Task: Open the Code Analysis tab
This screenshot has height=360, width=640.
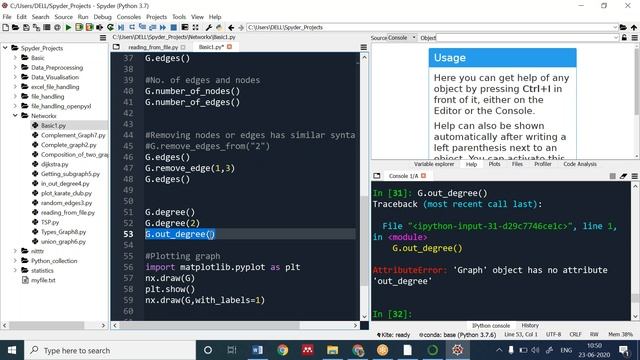Action: click(580, 164)
